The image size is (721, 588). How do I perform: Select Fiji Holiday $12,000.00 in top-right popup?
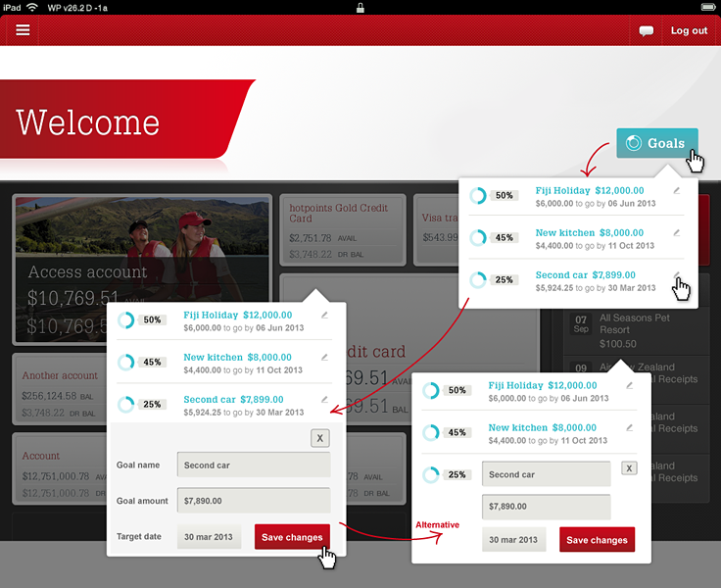pyautogui.click(x=590, y=190)
